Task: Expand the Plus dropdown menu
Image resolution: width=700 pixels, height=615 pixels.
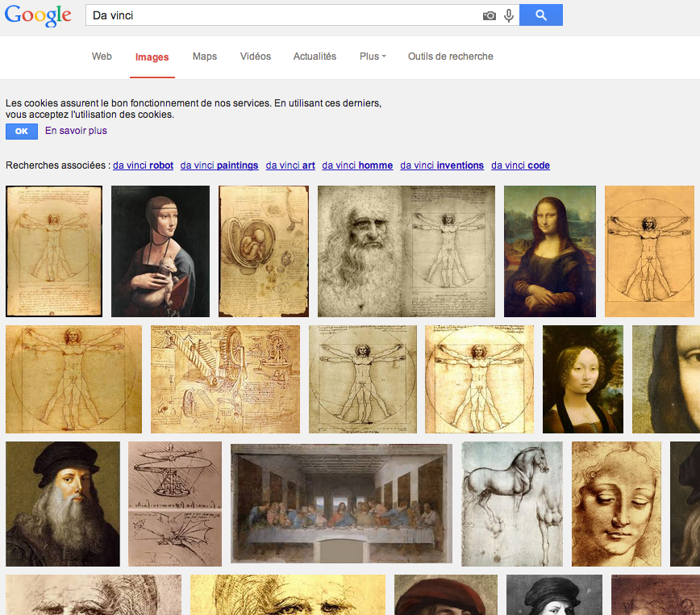Action: coord(373,56)
